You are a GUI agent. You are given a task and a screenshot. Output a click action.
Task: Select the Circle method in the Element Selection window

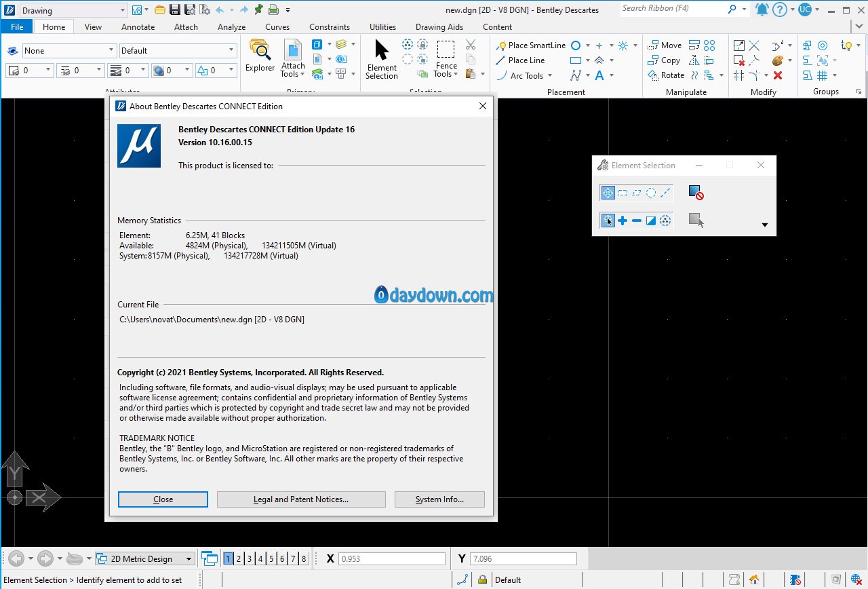coord(651,193)
